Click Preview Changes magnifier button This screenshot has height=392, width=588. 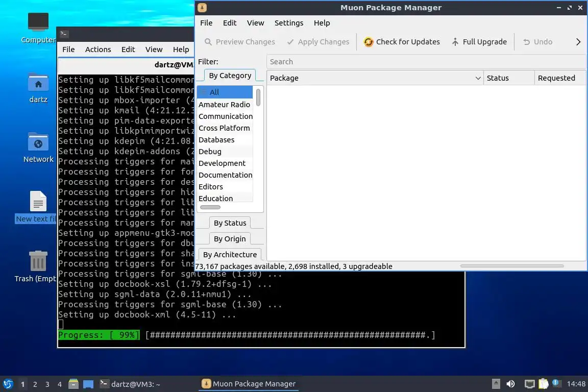coord(239,42)
